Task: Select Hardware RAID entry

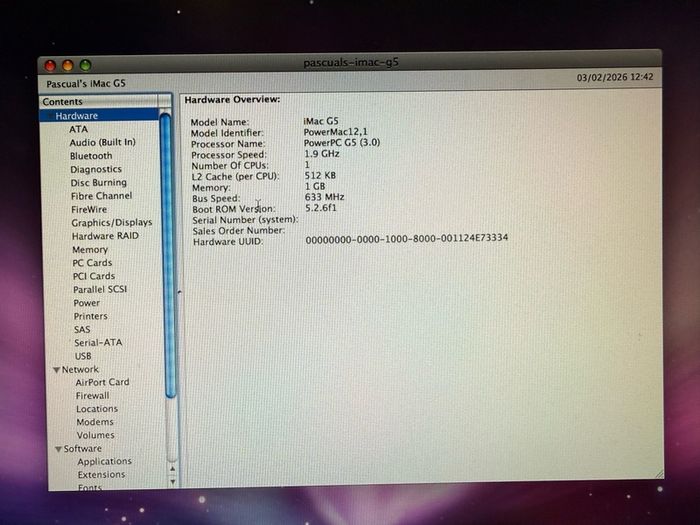Action: (x=105, y=236)
